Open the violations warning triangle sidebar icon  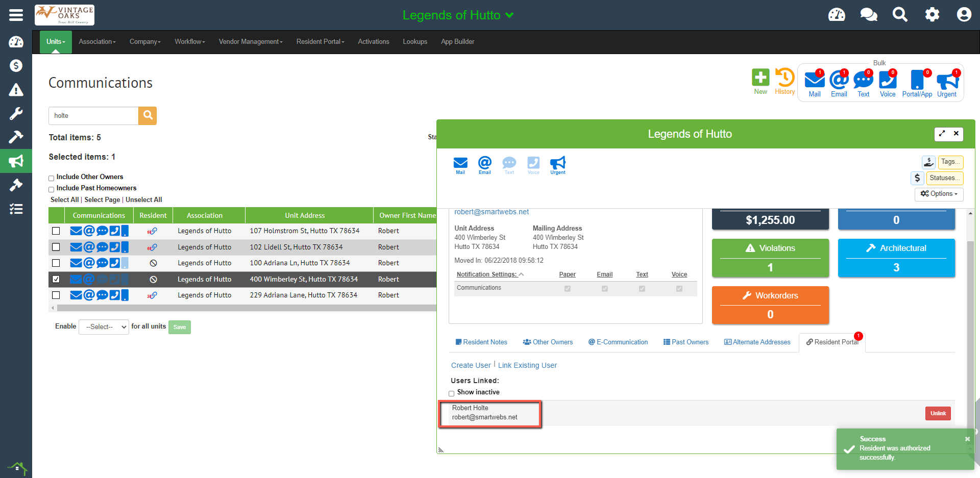coord(16,90)
